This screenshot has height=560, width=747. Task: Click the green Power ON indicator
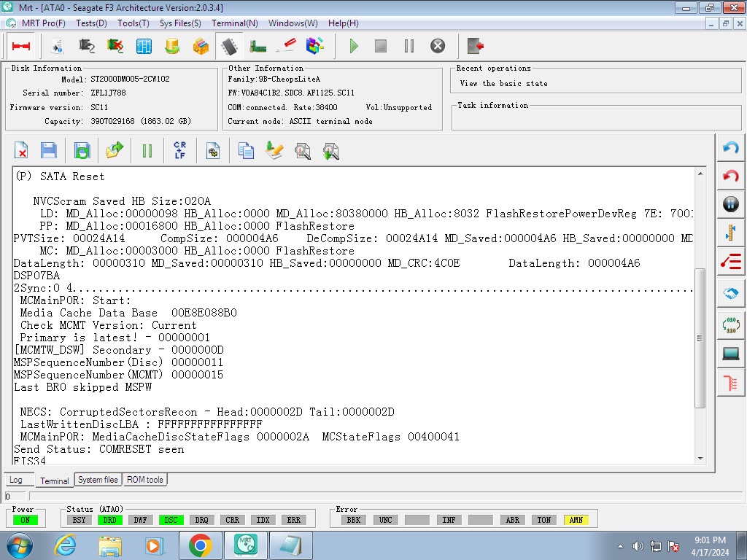click(x=26, y=520)
